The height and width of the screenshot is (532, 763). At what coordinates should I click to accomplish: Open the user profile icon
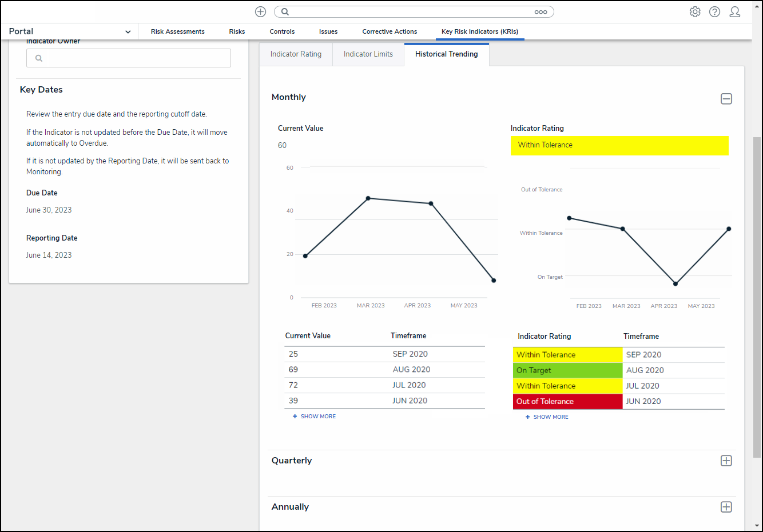735,12
